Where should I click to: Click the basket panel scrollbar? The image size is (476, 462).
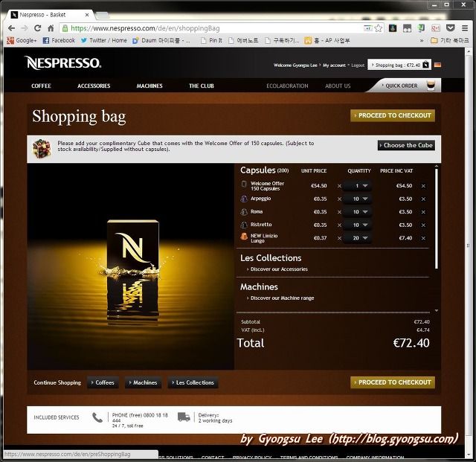pos(437,219)
